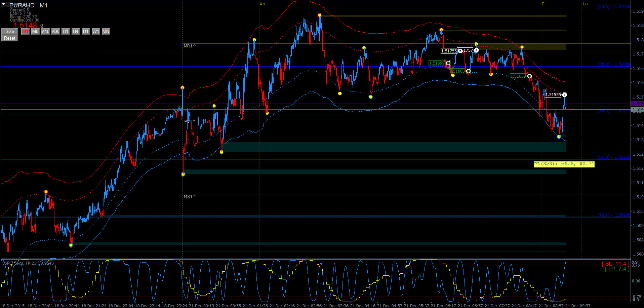Click the Reset button
Viewport: 644px width, 308px height.
click(x=10, y=38)
